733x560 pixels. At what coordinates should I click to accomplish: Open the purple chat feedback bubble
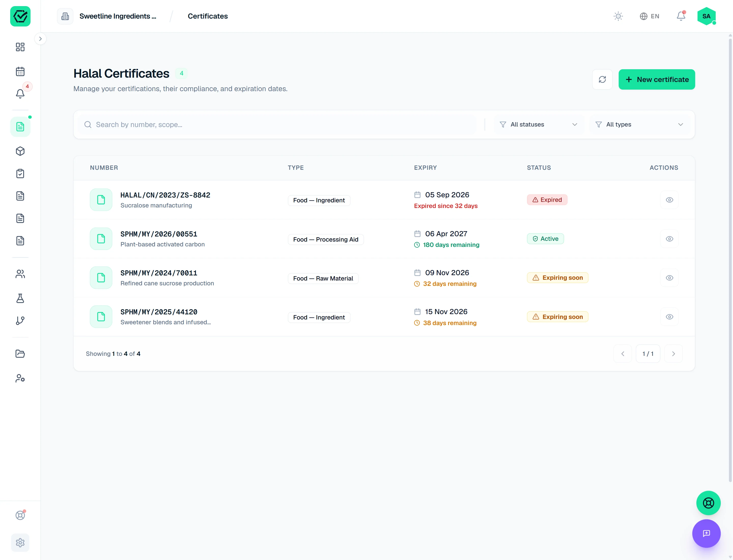click(706, 533)
